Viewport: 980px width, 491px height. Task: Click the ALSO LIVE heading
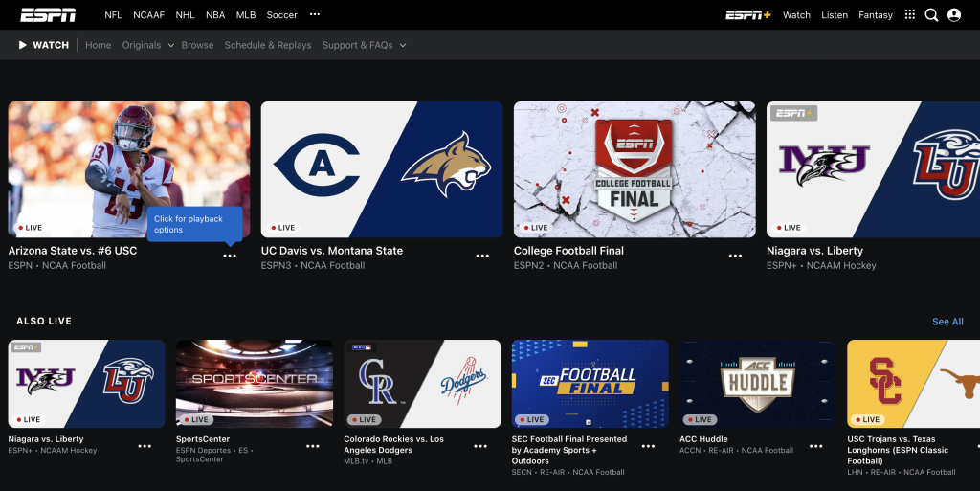click(44, 321)
